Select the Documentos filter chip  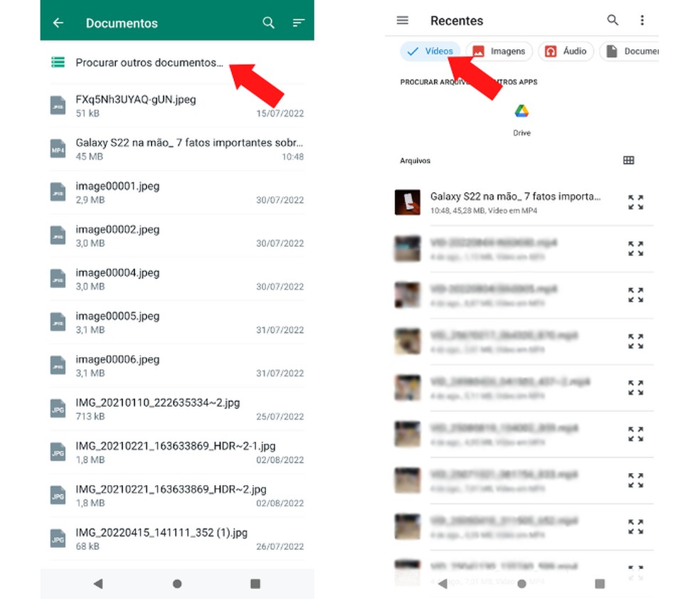(639, 51)
